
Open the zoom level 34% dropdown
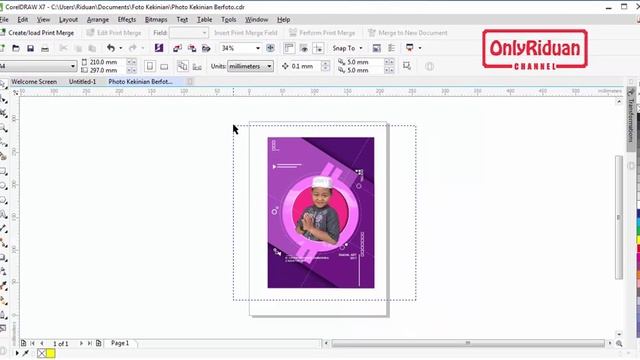258,48
